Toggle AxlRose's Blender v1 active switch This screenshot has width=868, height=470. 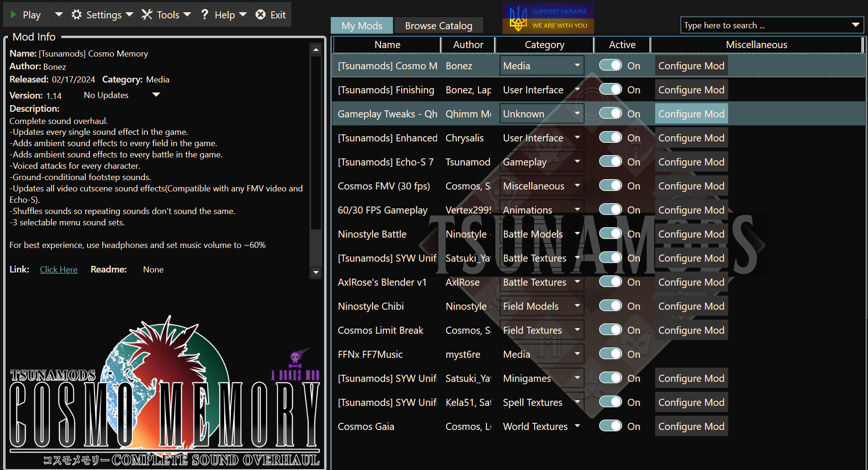(611, 281)
